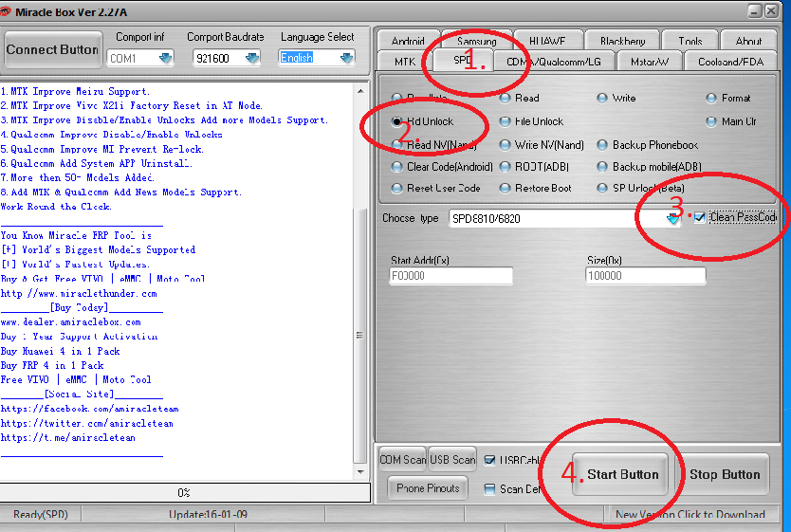Viewport: 791px width, 532px height.
Task: Select the ROOT(ADB) radio option
Action: click(505, 167)
